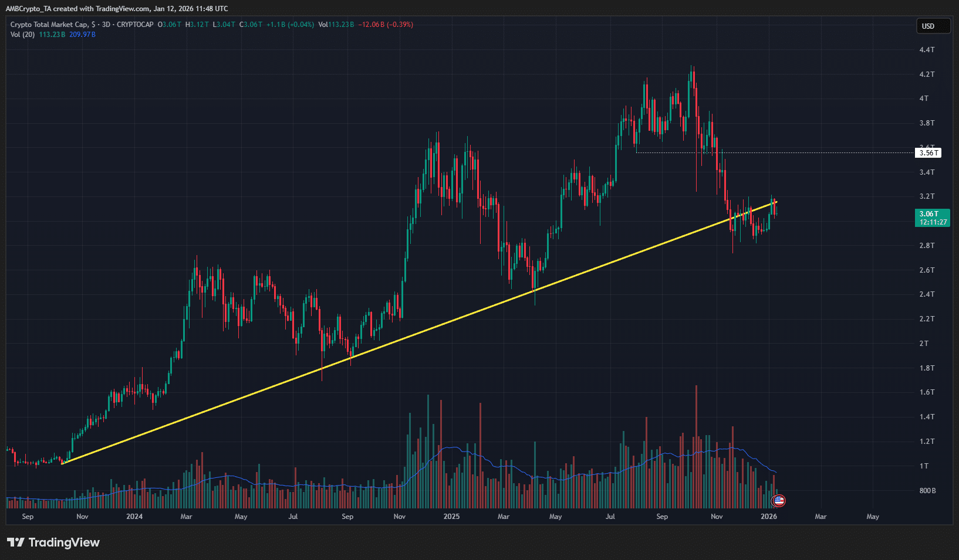Click the US flag economic event marker

click(x=778, y=501)
